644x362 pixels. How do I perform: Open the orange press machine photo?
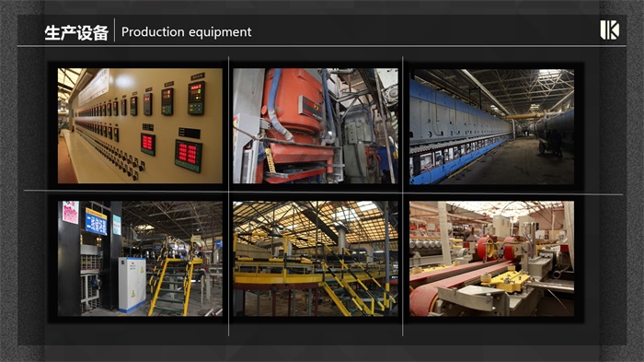316,126
